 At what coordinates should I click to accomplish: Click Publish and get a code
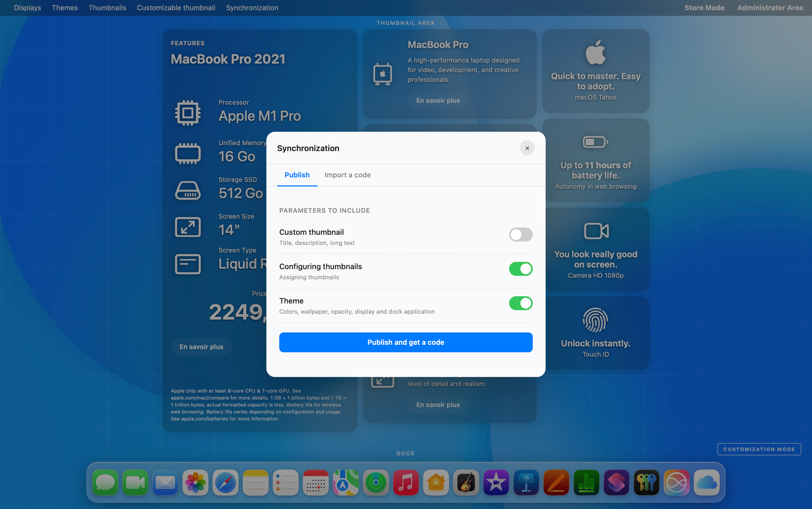[406, 342]
